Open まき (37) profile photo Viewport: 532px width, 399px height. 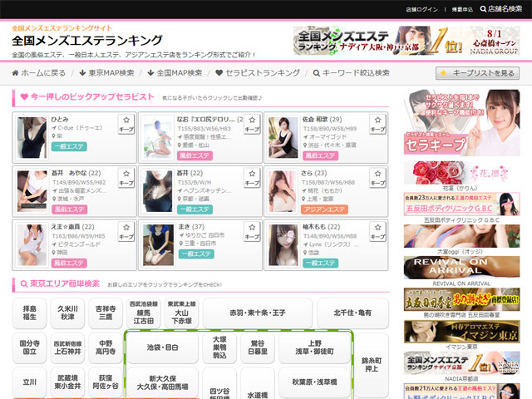tap(158, 244)
